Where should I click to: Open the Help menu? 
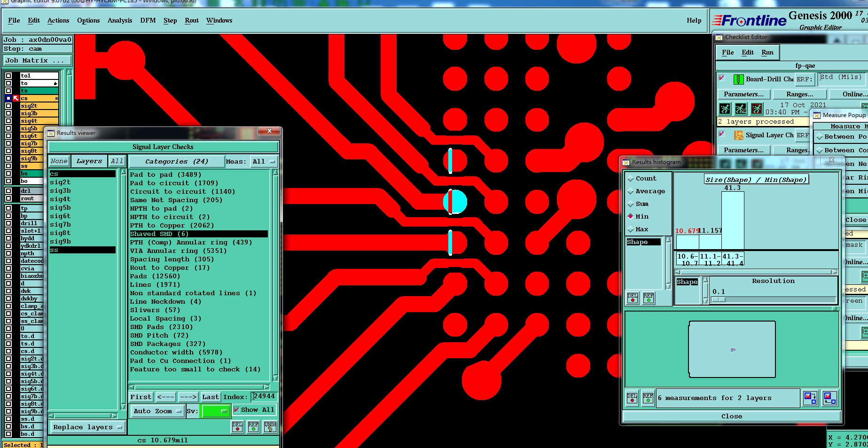pos(694,21)
